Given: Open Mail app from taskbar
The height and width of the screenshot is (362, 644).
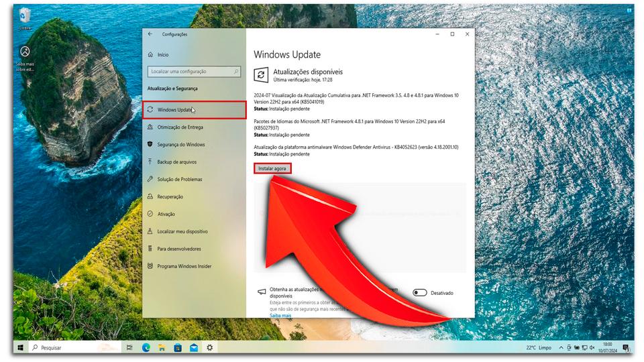Looking at the screenshot, I should [x=194, y=348].
